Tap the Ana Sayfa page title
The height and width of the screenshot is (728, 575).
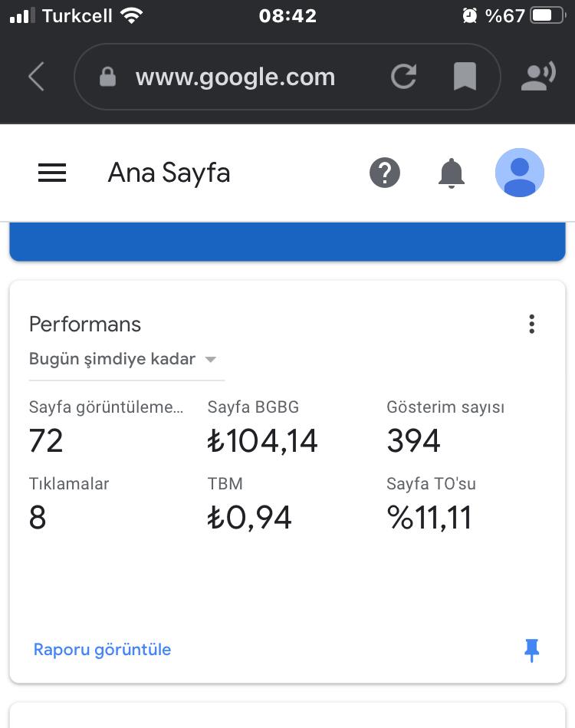tap(169, 173)
